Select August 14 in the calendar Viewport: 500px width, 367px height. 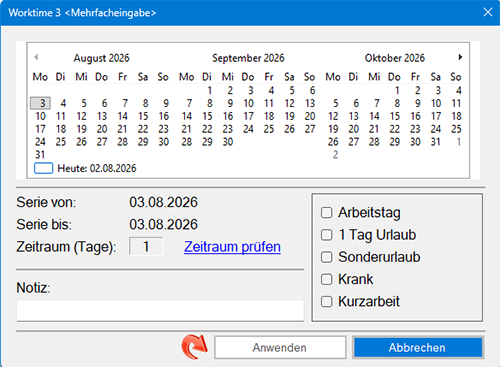(122, 116)
